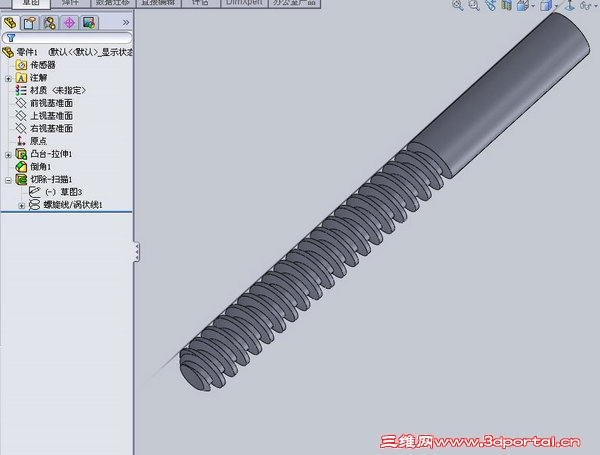Image resolution: width=600 pixels, height=455 pixels.
Task: Open the DimXpertManager crosshair tab
Action: 69,23
